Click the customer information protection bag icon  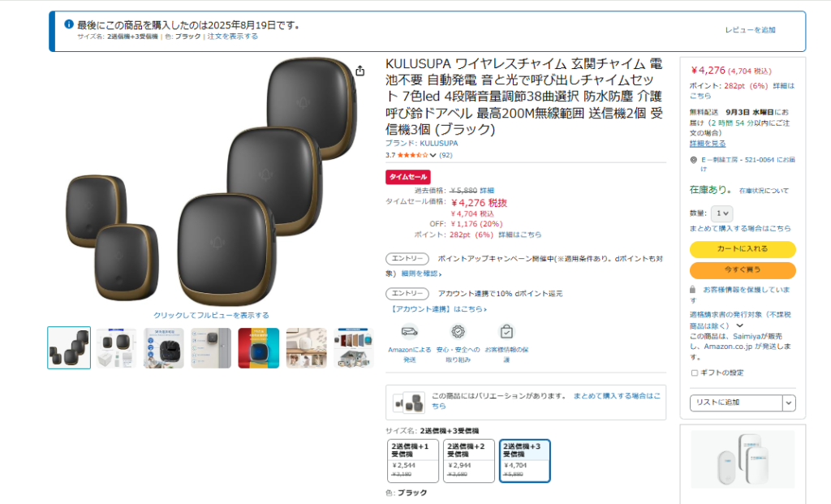506,332
